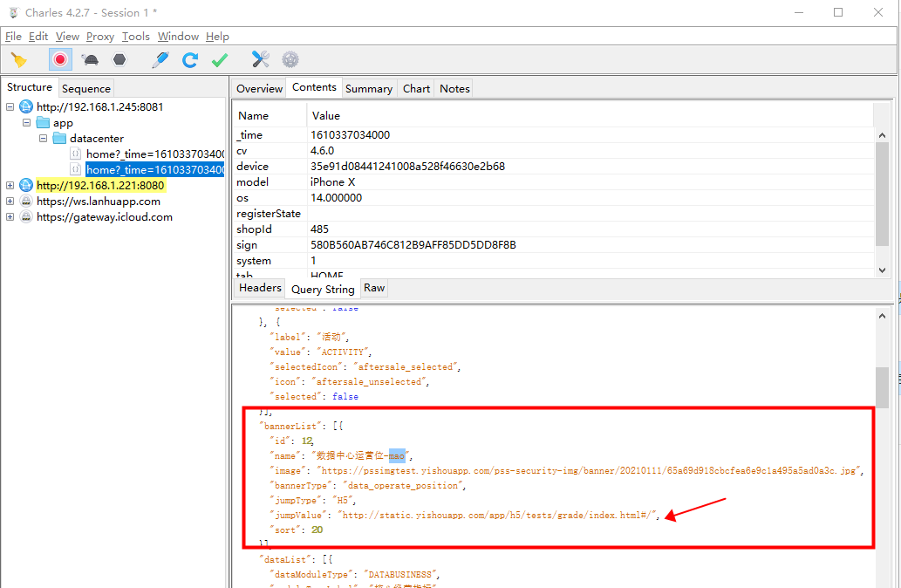Toggle the hexagon breakpoints icon
The height and width of the screenshot is (588, 901).
pyautogui.click(x=119, y=60)
